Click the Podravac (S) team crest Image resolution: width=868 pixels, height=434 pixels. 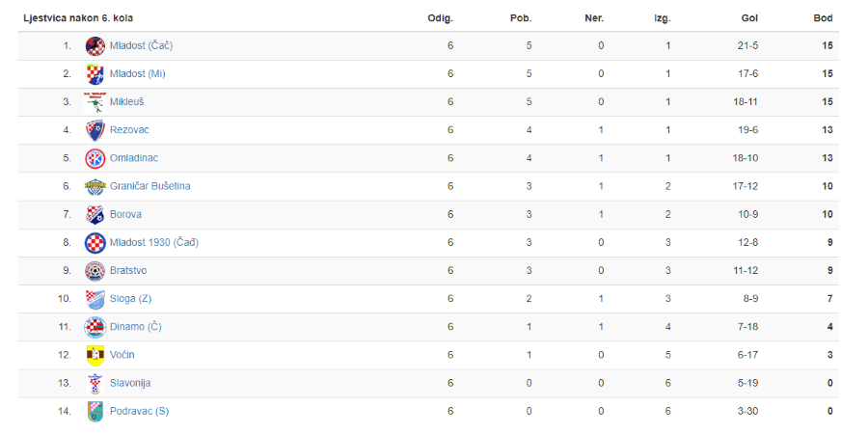[x=95, y=411]
